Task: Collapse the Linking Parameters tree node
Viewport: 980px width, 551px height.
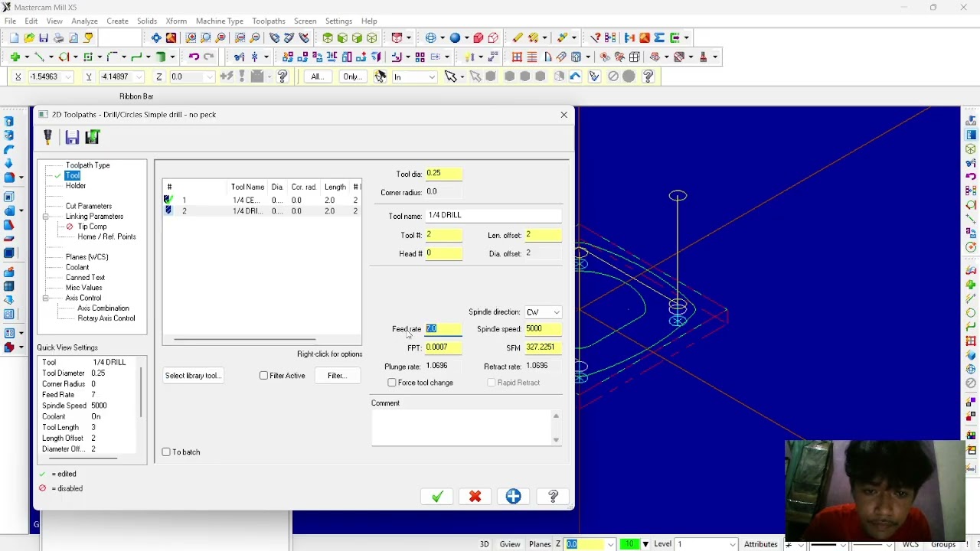Action: (x=46, y=217)
